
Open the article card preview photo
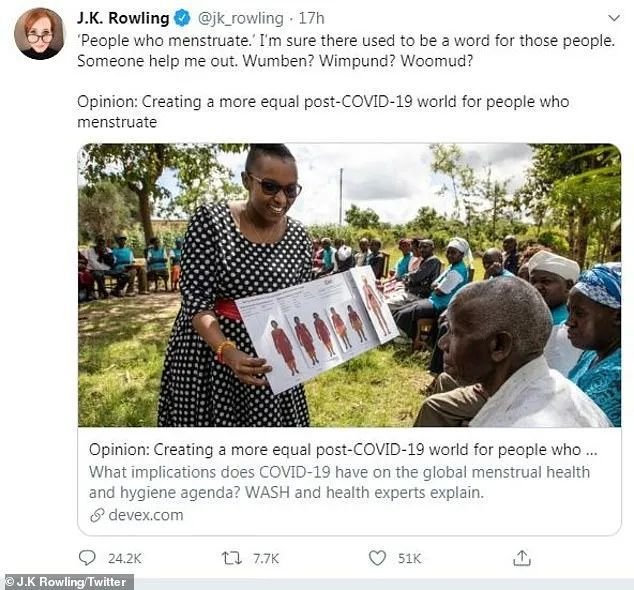pyautogui.click(x=349, y=285)
